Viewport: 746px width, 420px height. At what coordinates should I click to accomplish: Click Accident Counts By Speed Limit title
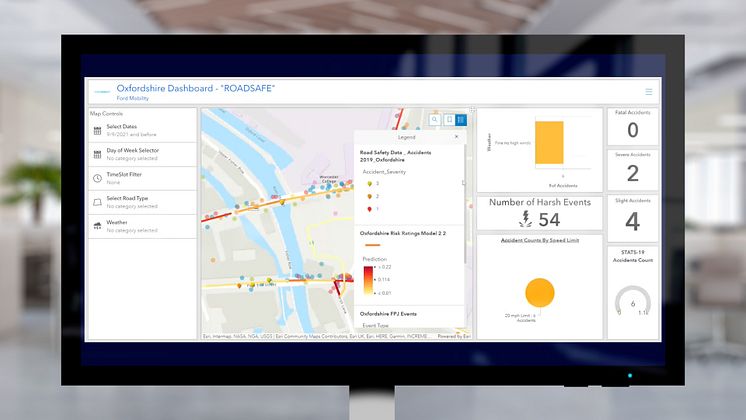tap(540, 240)
